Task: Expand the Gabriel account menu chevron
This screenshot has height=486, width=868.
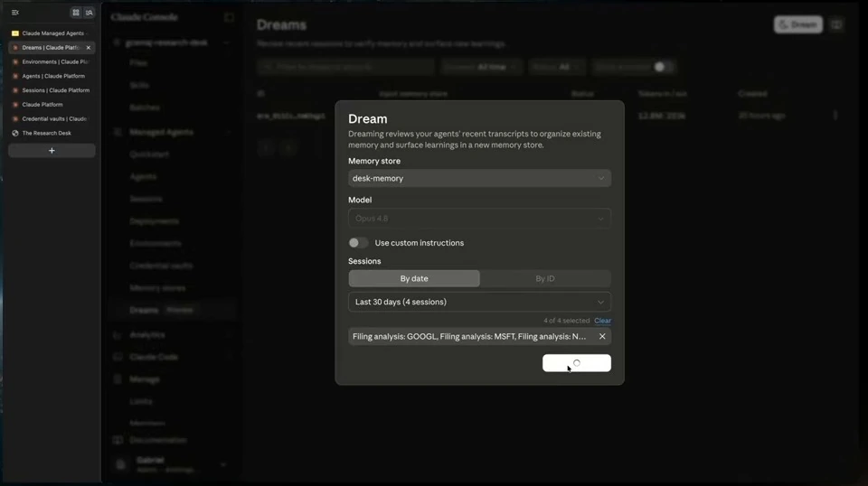Action: pyautogui.click(x=223, y=465)
